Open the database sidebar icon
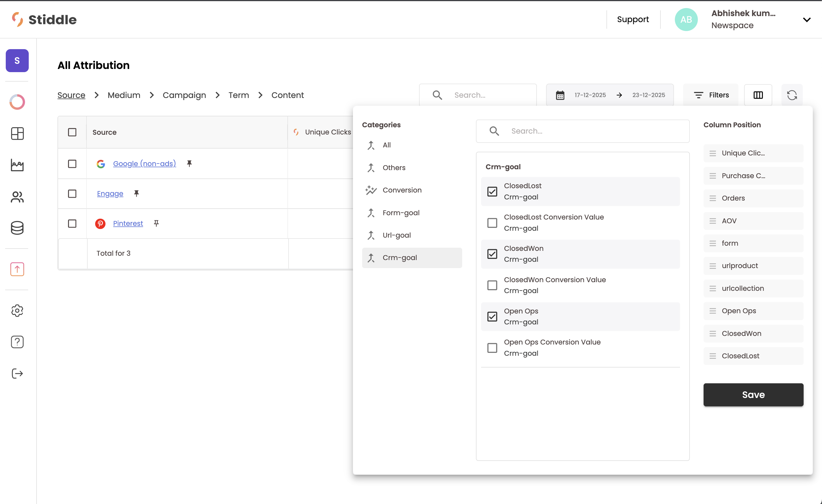 (x=17, y=228)
